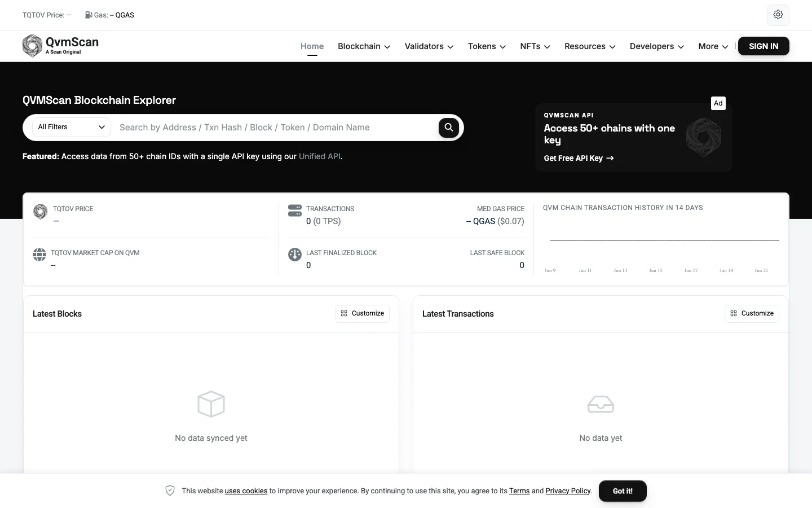Click the empty blocks cube icon
812x508 pixels.
[211, 404]
